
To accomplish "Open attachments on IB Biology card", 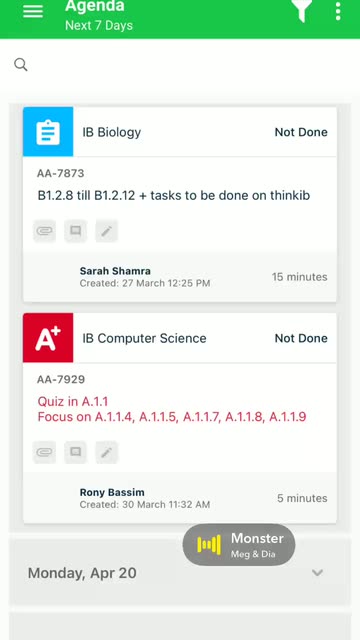I will 44,231.
